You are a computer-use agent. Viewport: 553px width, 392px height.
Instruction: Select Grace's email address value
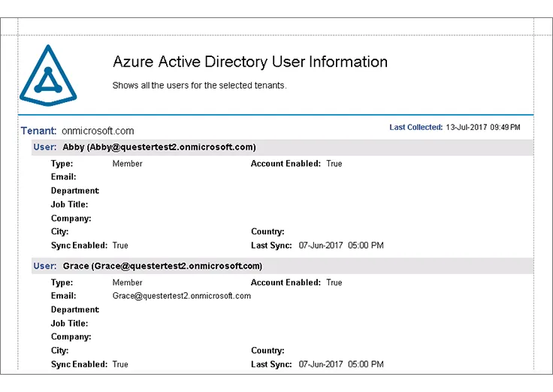(182, 296)
